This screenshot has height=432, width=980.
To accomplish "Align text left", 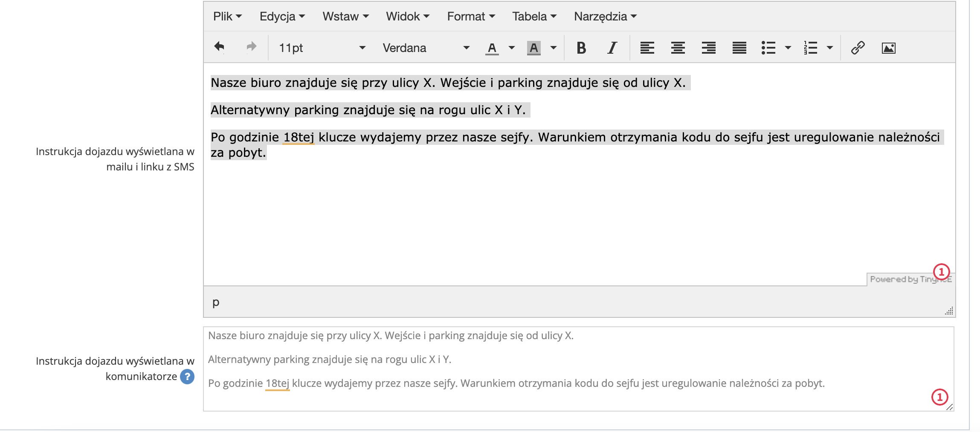I will click(x=647, y=48).
